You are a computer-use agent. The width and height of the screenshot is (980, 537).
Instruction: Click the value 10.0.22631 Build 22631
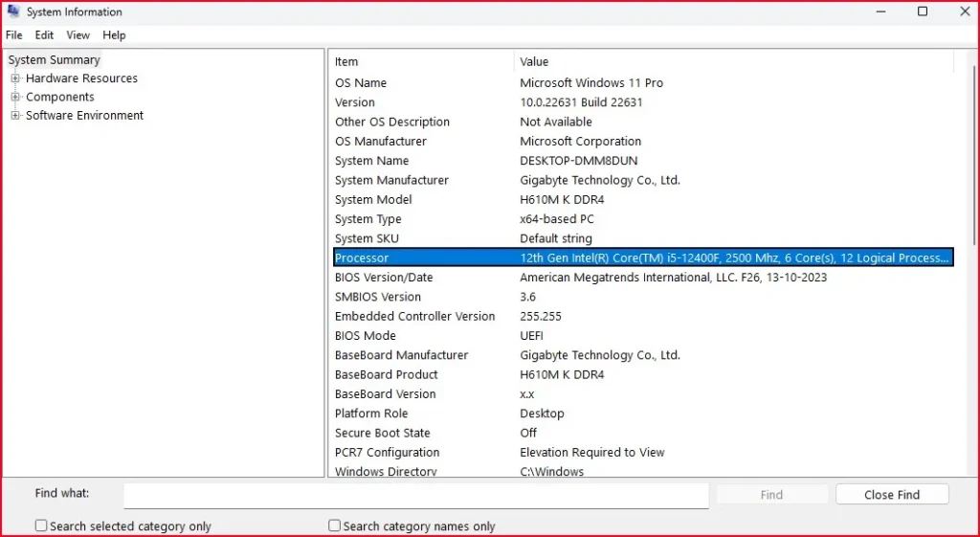point(581,102)
